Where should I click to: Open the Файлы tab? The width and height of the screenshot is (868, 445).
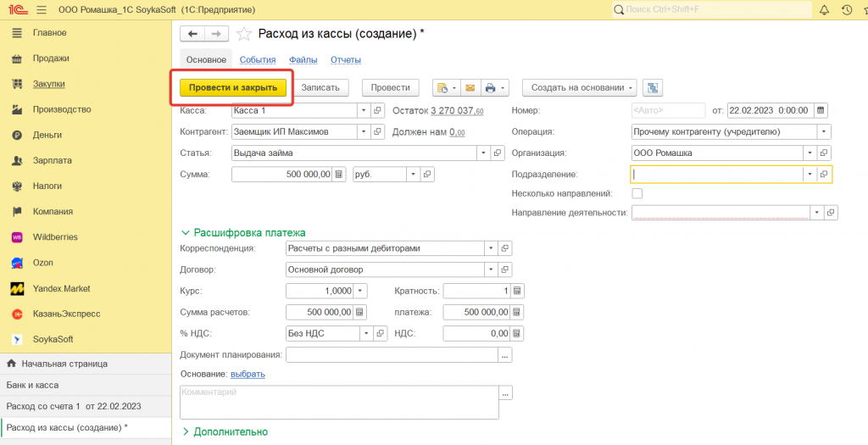tap(303, 59)
